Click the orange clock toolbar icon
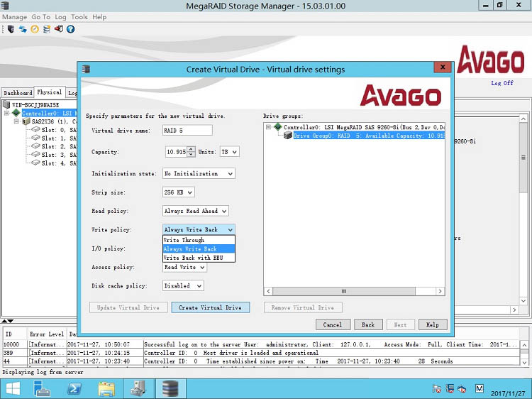This screenshot has height=399, width=532. (35, 29)
